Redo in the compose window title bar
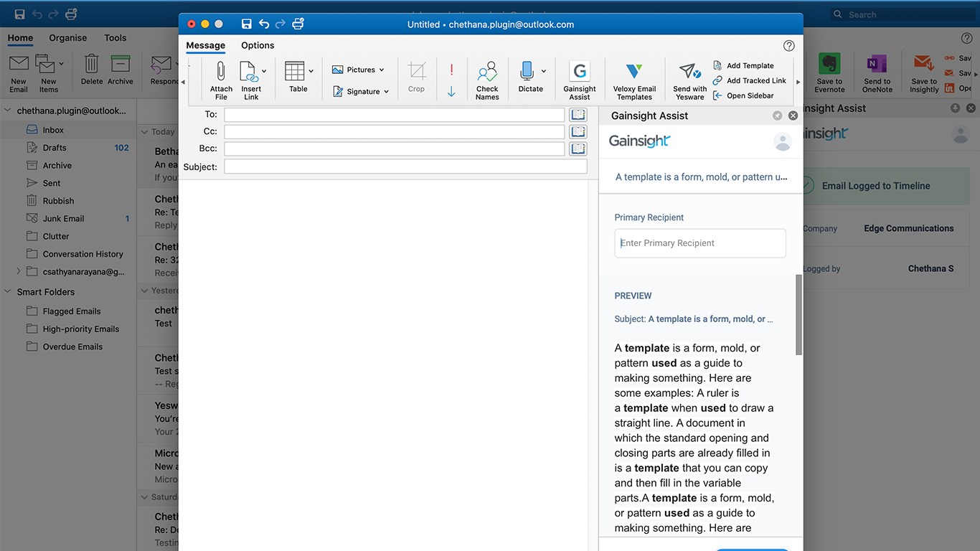The image size is (980, 551). (281, 24)
